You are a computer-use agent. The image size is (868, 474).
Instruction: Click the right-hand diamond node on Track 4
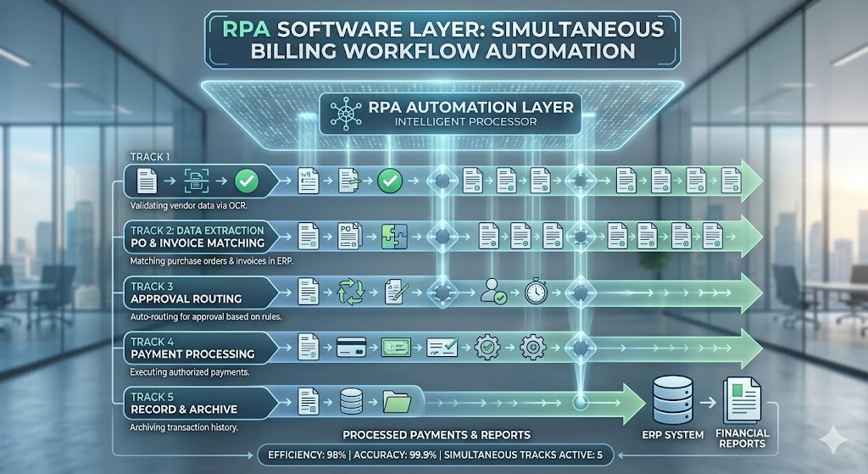(580, 348)
